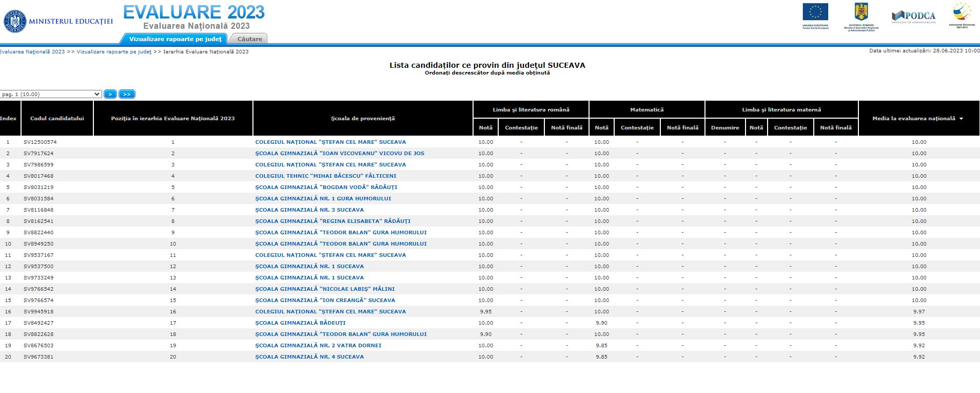Open Școala Gimnazială Nr. 2 Vatra Dornei link
The image size is (980, 393).
318,345
